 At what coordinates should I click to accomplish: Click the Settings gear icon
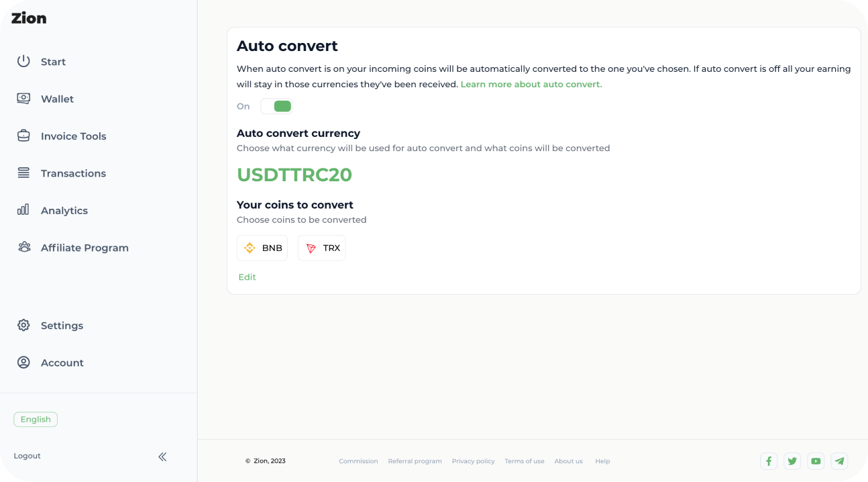click(x=23, y=325)
